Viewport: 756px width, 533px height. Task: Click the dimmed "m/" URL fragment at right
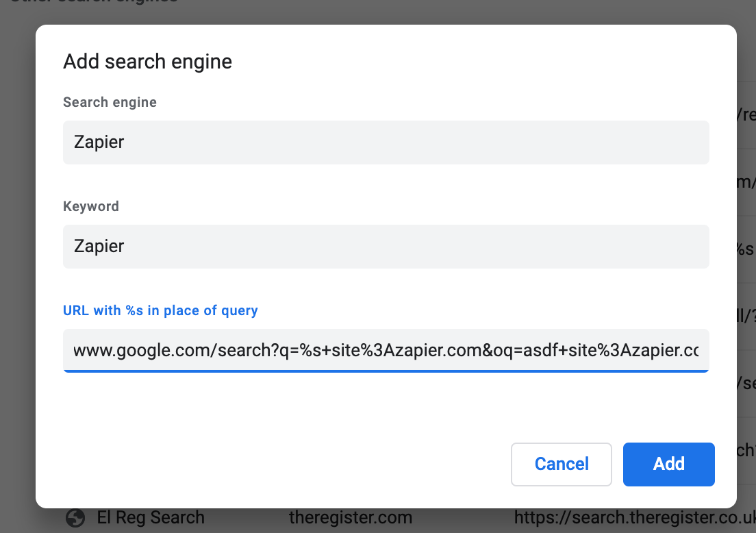coord(745,182)
